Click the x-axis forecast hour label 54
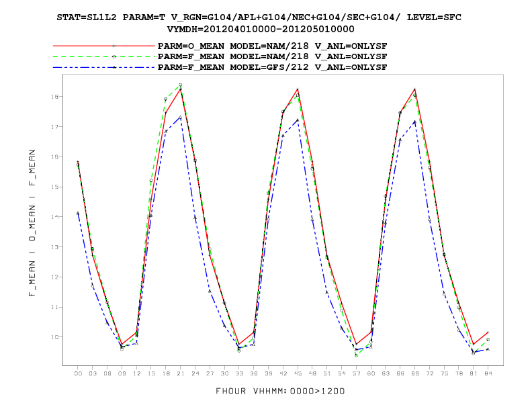This screenshot has width=532, height=411. (342, 373)
